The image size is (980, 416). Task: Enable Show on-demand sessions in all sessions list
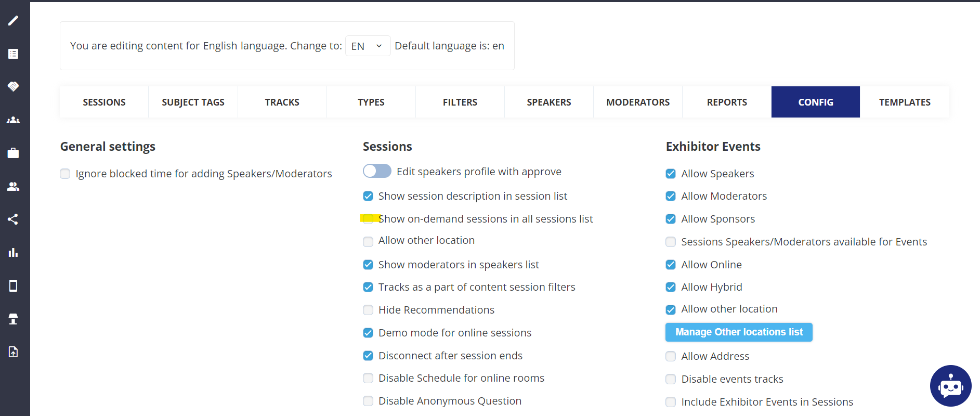pyautogui.click(x=368, y=219)
